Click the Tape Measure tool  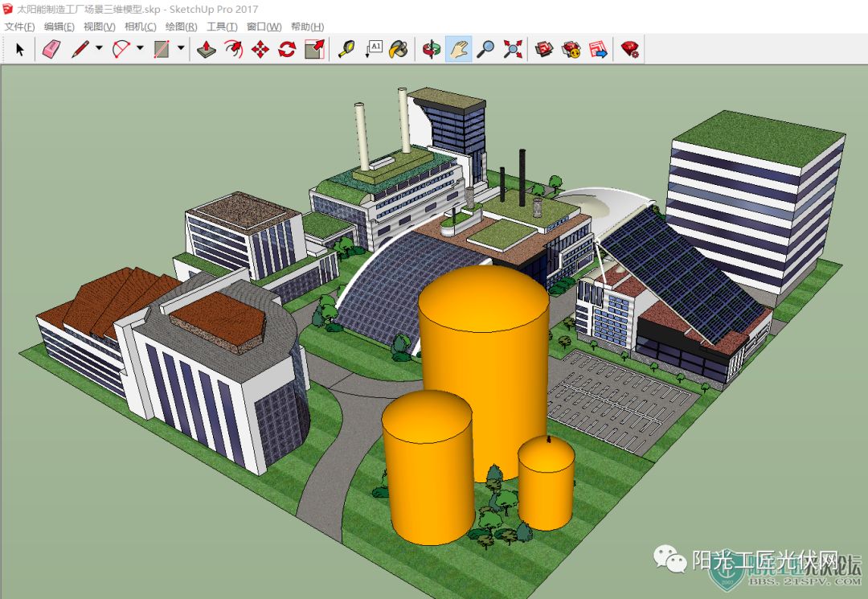tap(347, 49)
